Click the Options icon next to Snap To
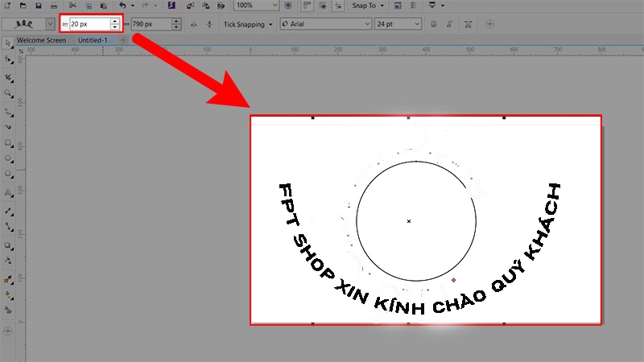Image resolution: width=644 pixels, height=362 pixels. [398, 6]
